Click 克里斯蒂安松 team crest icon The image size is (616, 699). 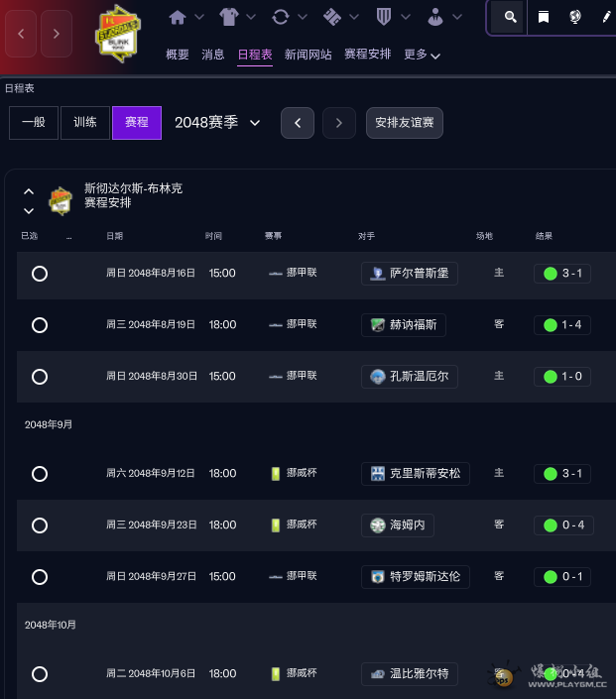tap(378, 473)
